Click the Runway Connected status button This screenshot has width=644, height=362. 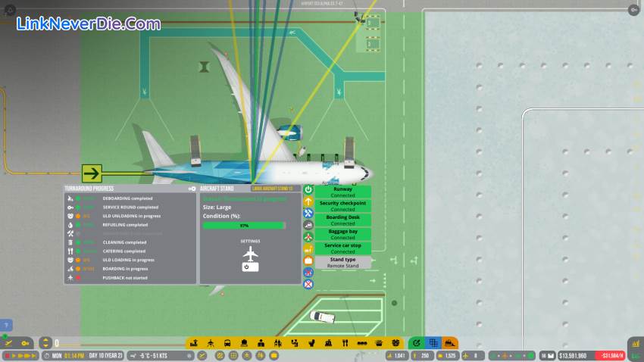343,192
